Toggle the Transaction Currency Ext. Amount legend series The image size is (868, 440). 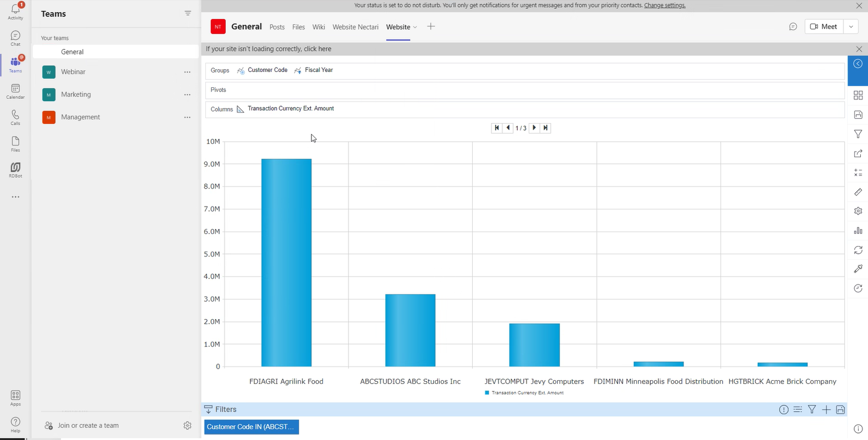point(524,393)
